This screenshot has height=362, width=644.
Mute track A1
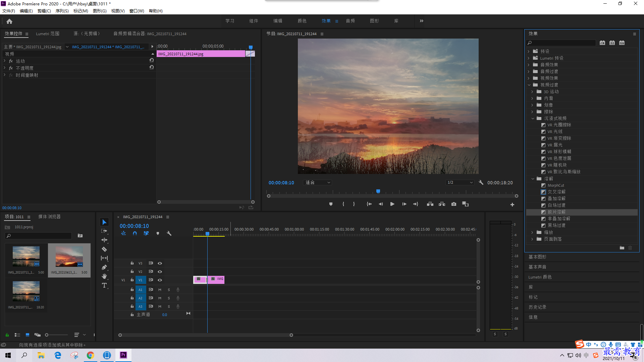[x=160, y=290]
